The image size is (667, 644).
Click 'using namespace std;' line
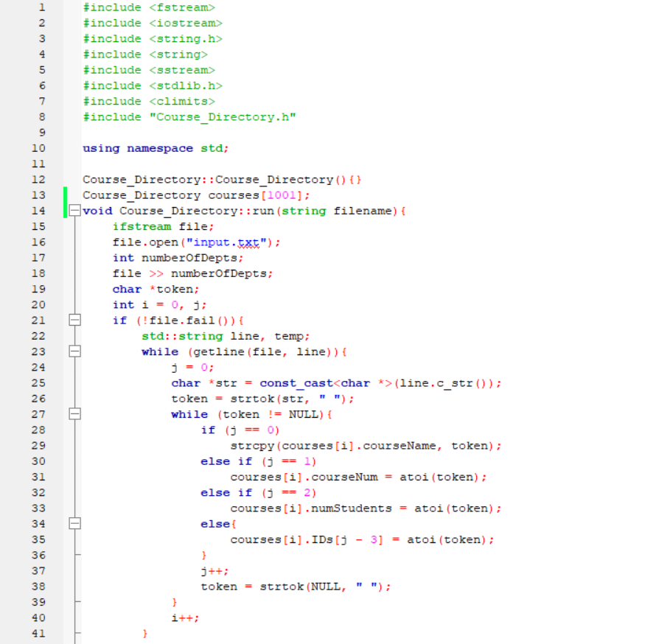tap(156, 148)
